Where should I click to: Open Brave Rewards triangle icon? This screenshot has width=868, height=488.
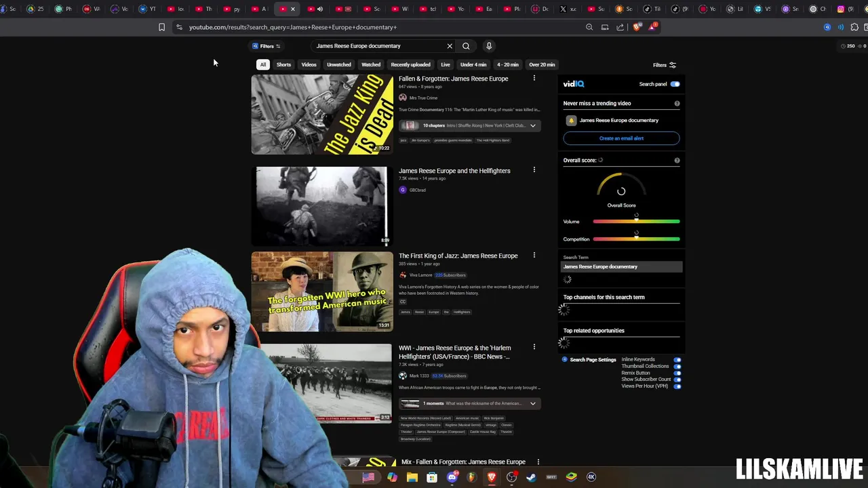pos(652,27)
